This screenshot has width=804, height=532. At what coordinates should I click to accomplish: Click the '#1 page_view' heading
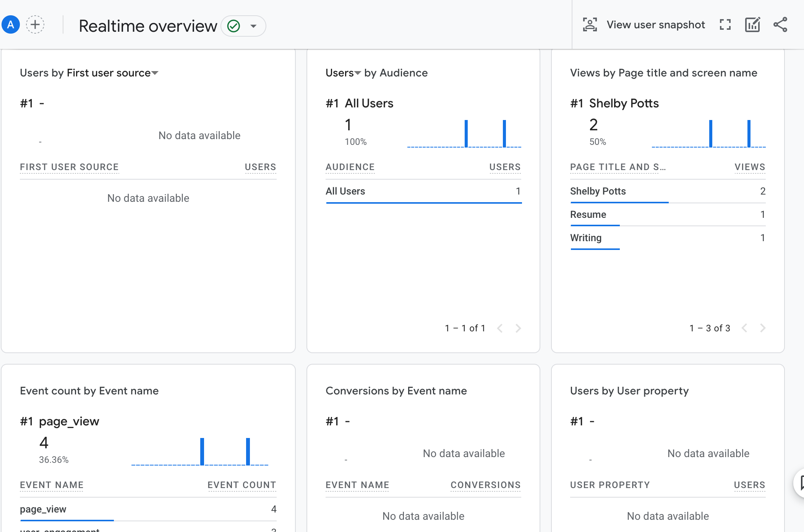coord(60,422)
